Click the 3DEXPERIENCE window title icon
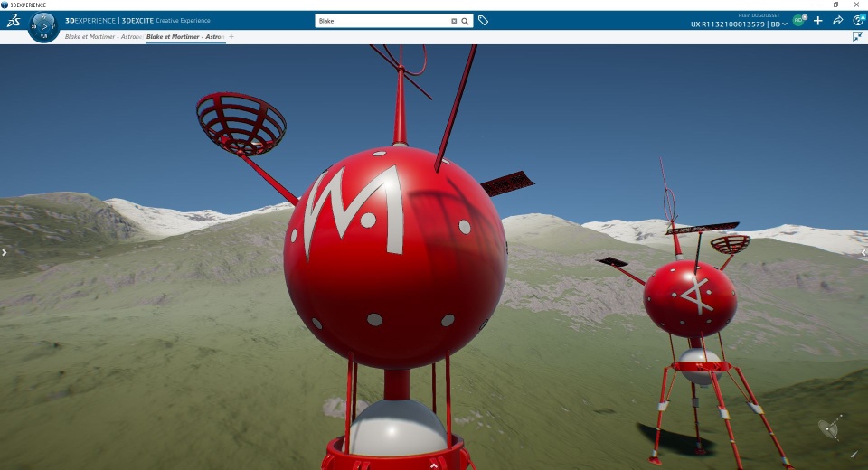Screen dimensions: 868x470 [5, 5]
